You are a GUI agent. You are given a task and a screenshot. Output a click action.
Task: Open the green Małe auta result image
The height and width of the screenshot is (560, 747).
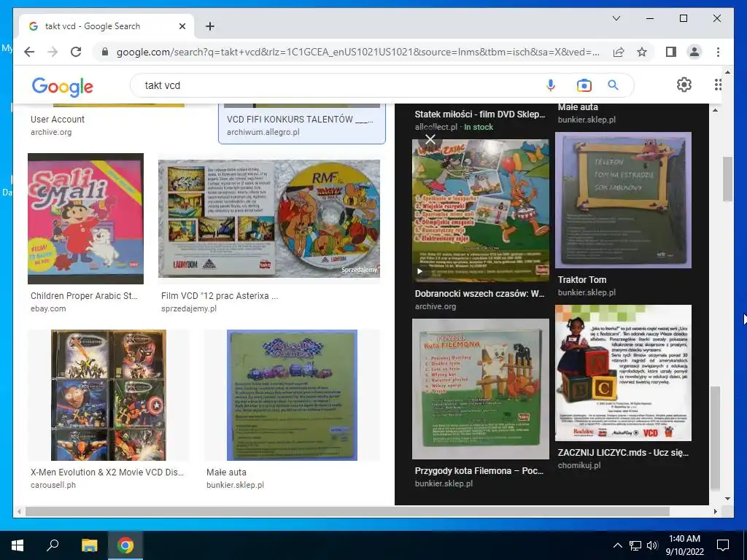(292, 395)
